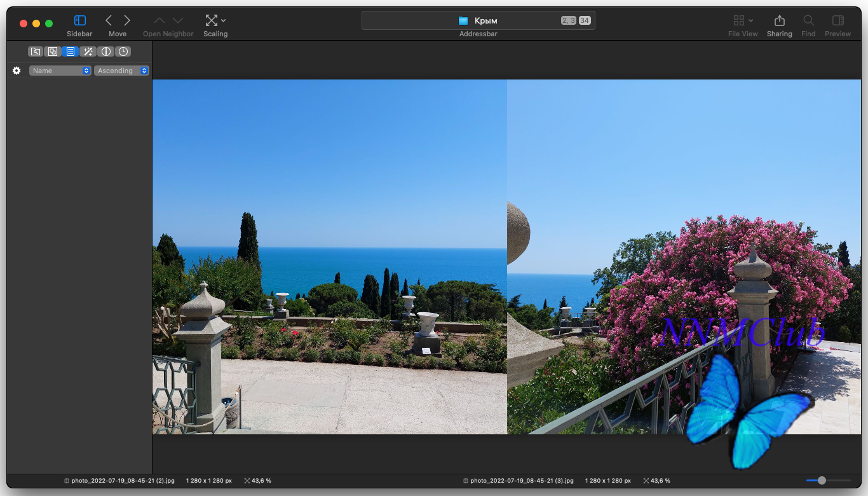This screenshot has height=496, width=868.
Task: Select the overlapping squares sidebar tab
Action: pyautogui.click(x=53, y=52)
